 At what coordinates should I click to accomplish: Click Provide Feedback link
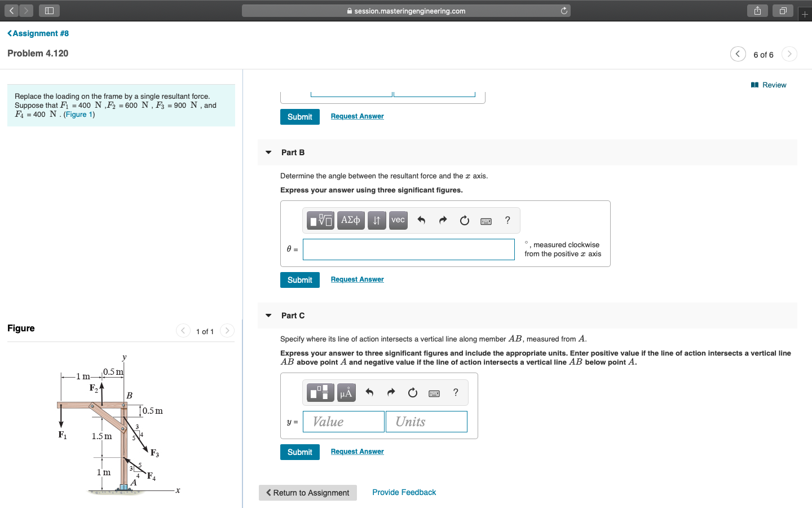(x=404, y=492)
